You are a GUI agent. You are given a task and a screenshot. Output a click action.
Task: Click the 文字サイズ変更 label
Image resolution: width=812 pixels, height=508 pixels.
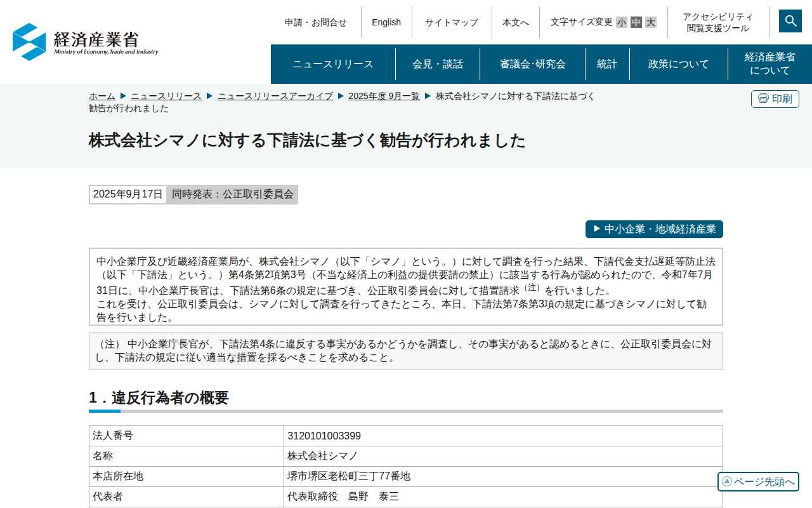click(x=582, y=22)
